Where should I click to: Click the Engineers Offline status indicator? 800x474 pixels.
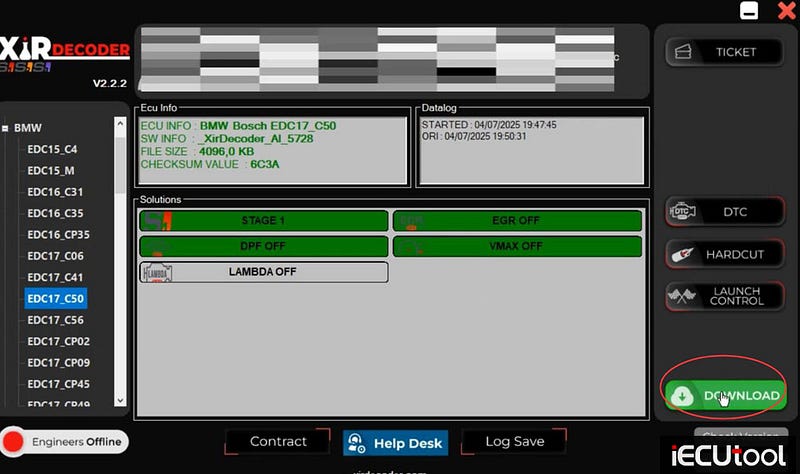pyautogui.click(x=64, y=442)
